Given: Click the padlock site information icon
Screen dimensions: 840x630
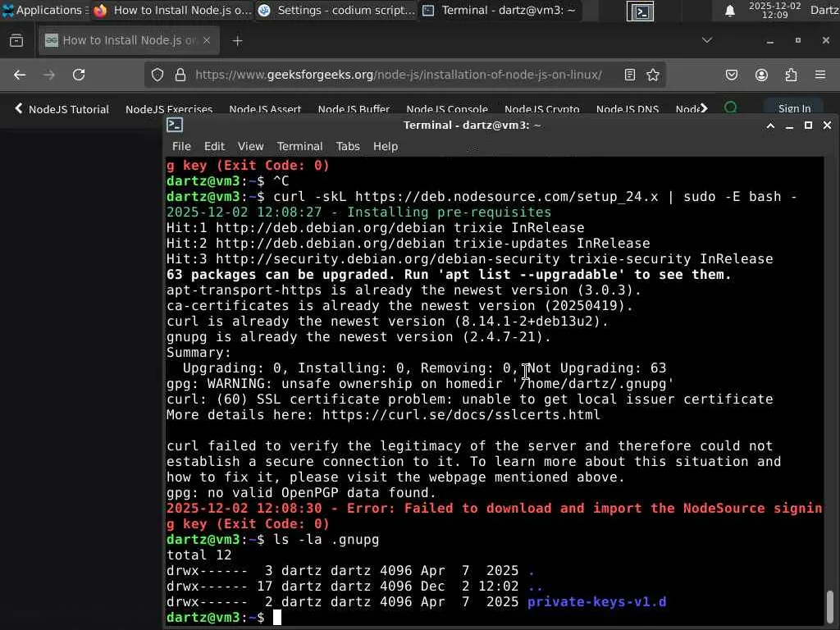Looking at the screenshot, I should (180, 75).
